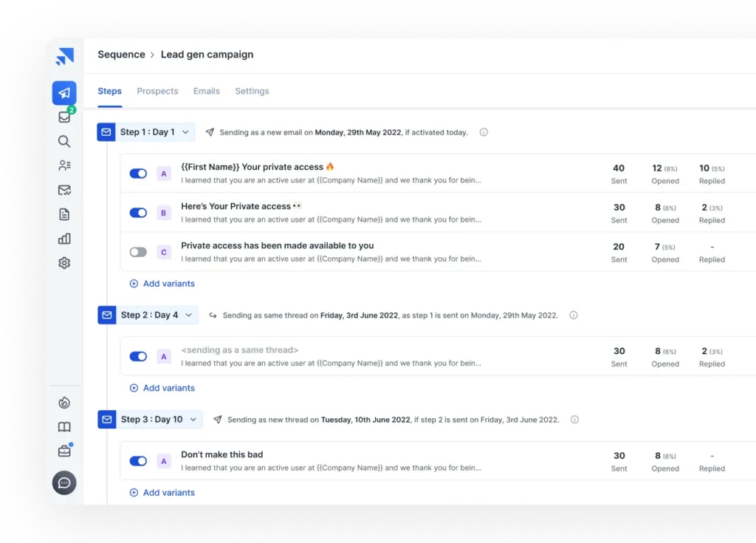Open the settings gear in sidebar
The image size is (756, 543).
click(x=64, y=263)
